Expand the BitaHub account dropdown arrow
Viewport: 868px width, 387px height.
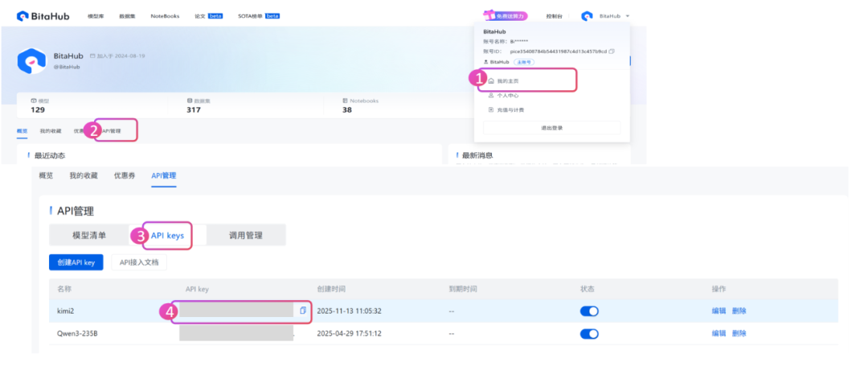click(x=628, y=16)
